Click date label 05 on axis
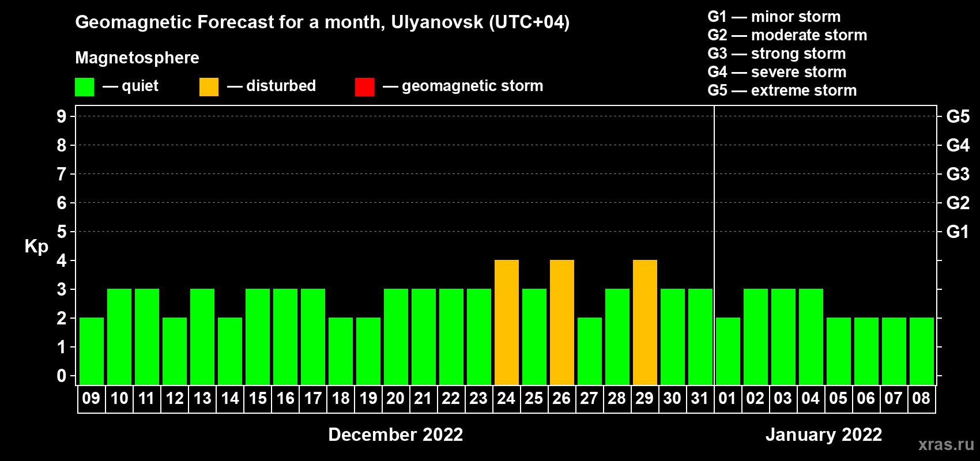 tap(838, 399)
